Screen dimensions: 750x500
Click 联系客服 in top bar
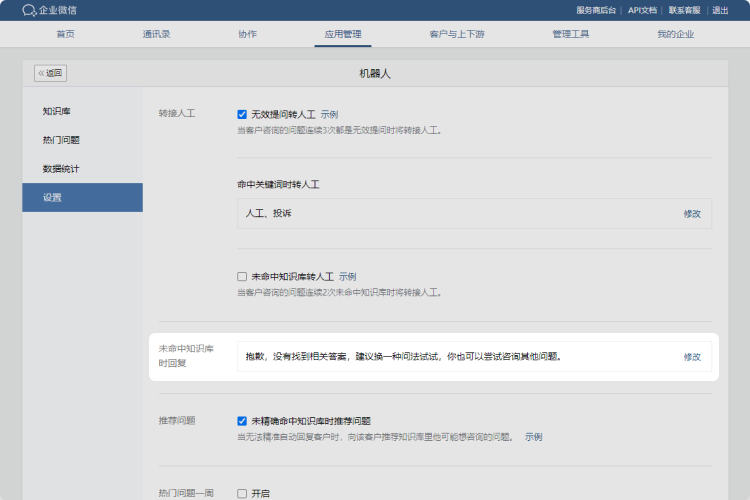(x=684, y=11)
